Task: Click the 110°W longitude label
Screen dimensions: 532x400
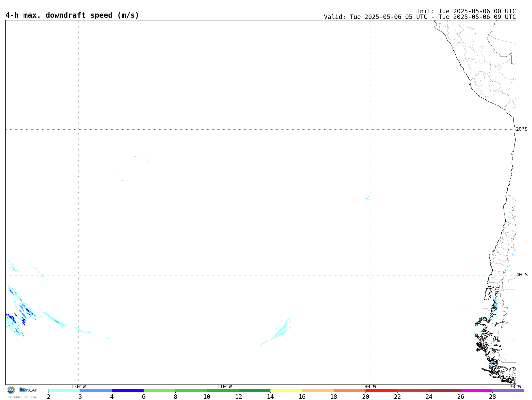Action: pyautogui.click(x=224, y=387)
